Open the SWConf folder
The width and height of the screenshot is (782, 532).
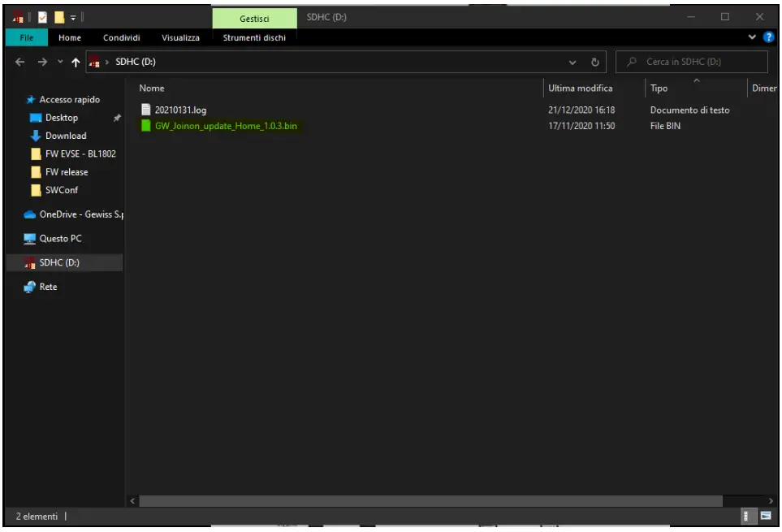pos(62,190)
